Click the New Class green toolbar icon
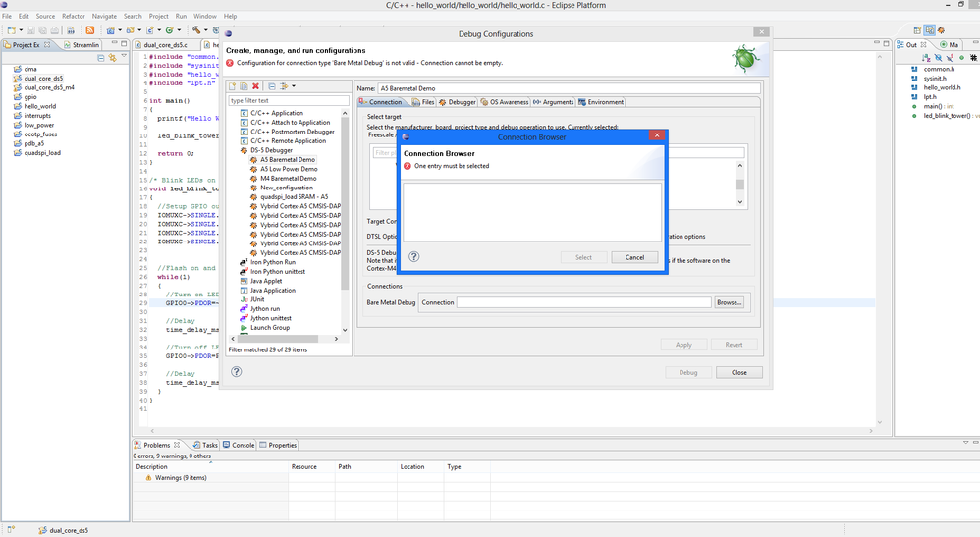Viewport: 980px width, 537px height. 169,30
